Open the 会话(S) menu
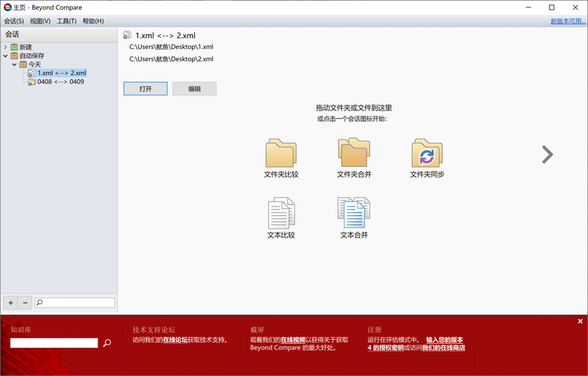 click(x=14, y=21)
